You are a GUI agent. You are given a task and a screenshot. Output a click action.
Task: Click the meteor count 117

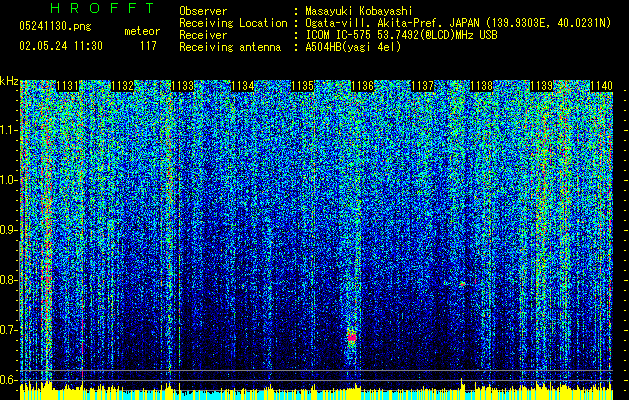click(148, 46)
